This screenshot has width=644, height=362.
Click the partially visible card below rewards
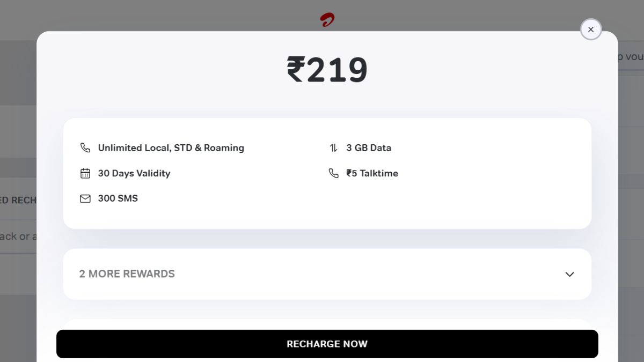(327, 324)
